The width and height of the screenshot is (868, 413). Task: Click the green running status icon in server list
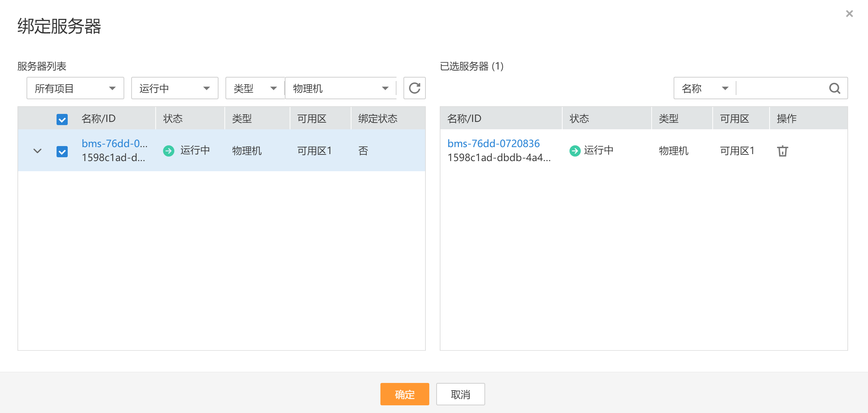coord(169,151)
